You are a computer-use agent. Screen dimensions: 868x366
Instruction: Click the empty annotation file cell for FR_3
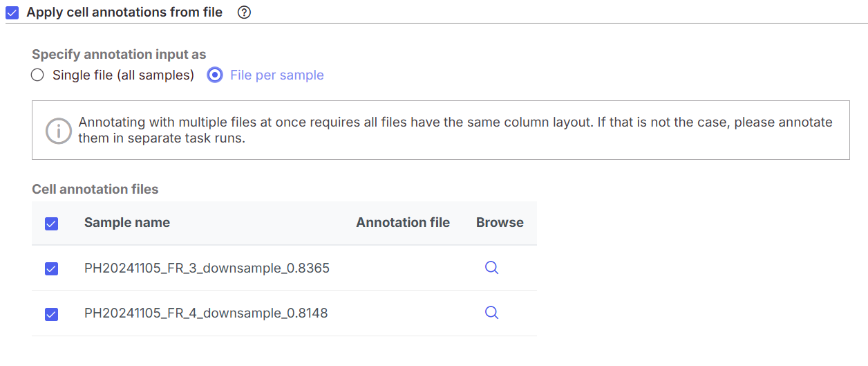403,268
